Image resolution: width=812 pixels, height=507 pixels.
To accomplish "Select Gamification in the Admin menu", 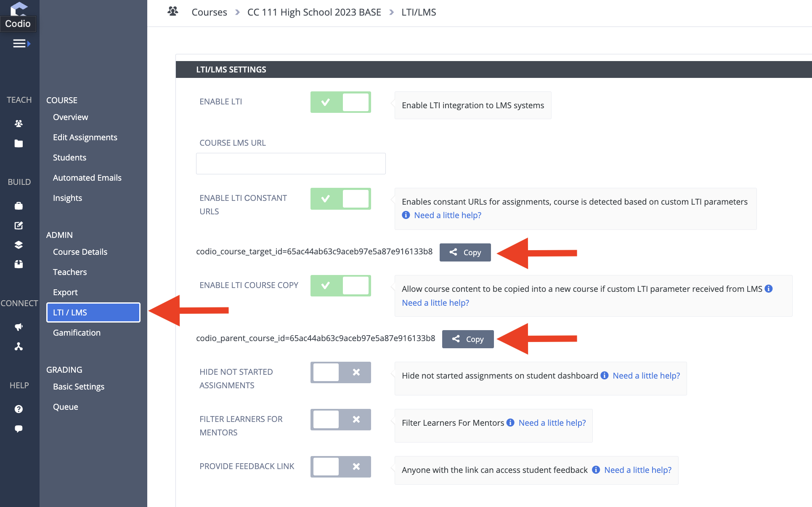I will (x=77, y=333).
